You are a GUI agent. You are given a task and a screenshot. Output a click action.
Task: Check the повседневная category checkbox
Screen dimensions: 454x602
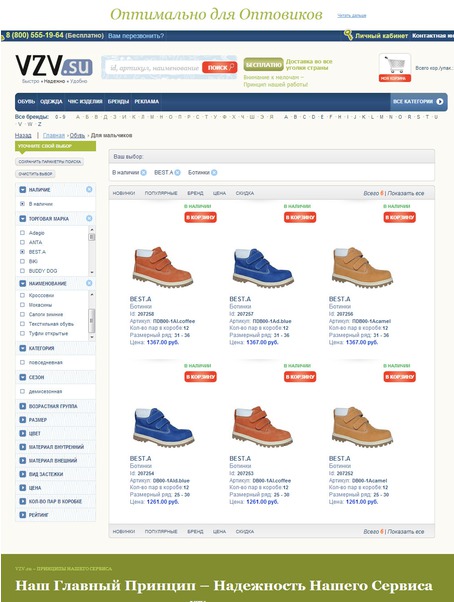[x=22, y=362]
